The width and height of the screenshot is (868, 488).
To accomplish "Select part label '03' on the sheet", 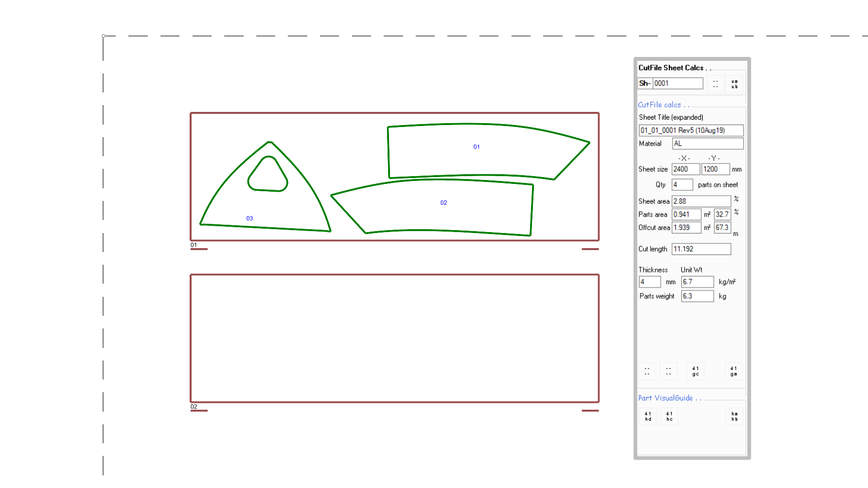I will (x=249, y=218).
